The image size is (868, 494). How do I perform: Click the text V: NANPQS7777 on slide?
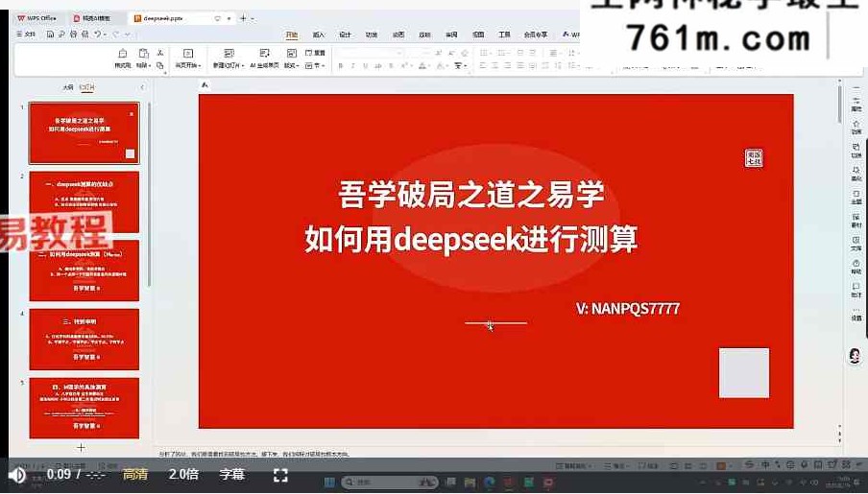pos(628,309)
